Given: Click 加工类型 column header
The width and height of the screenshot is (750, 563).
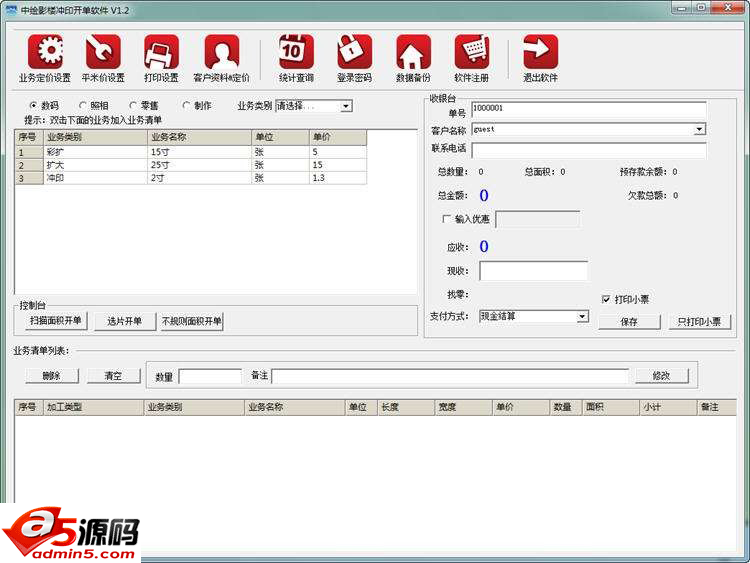Looking at the screenshot, I should [93, 407].
